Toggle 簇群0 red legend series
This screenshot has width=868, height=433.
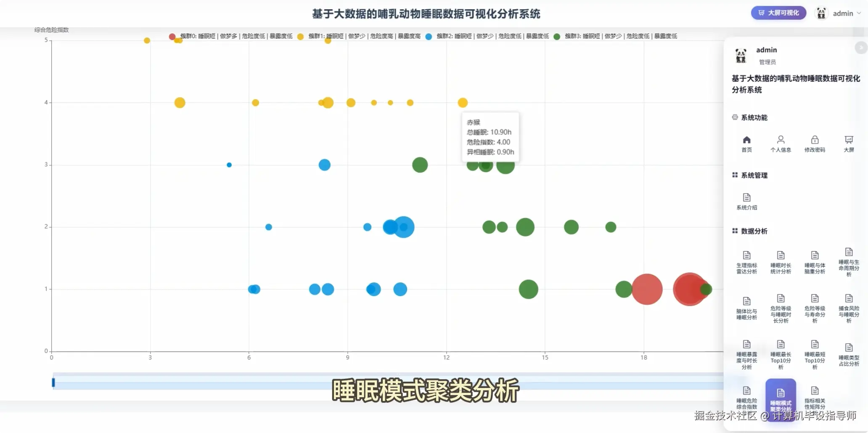(230, 36)
